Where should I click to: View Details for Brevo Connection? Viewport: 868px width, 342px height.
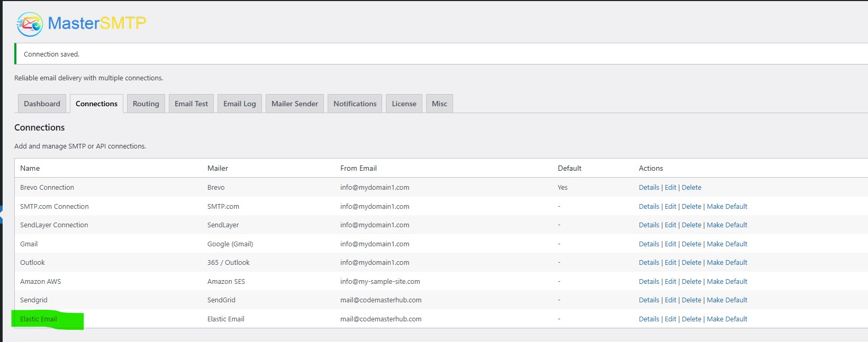click(x=648, y=188)
